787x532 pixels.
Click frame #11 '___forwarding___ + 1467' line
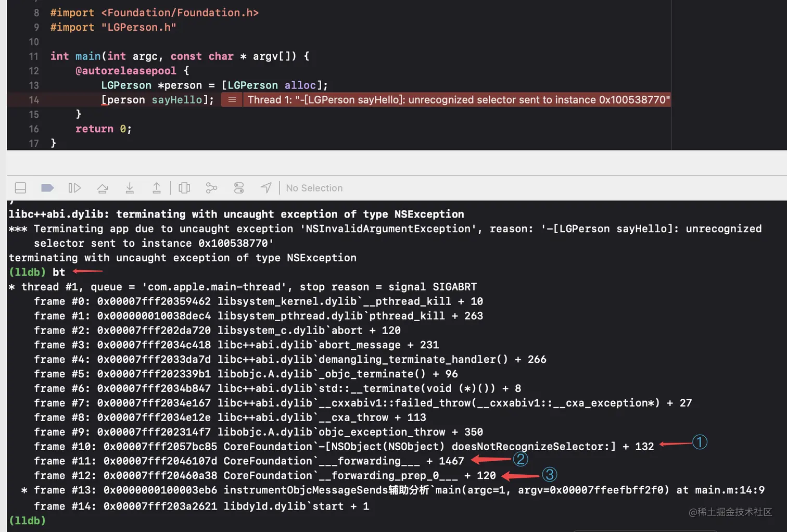coord(249,461)
